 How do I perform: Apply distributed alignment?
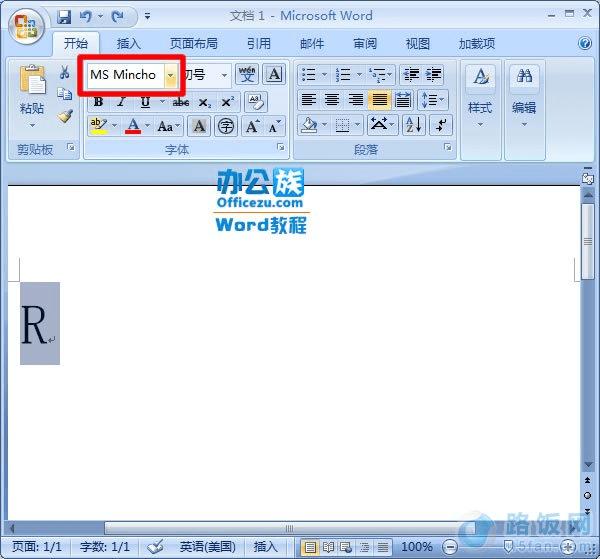(403, 100)
